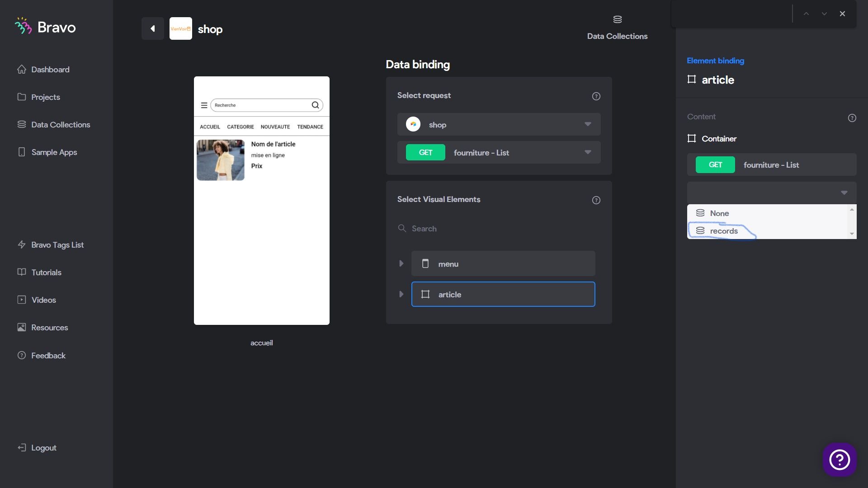Click the search field under Visual Elements

click(499, 229)
